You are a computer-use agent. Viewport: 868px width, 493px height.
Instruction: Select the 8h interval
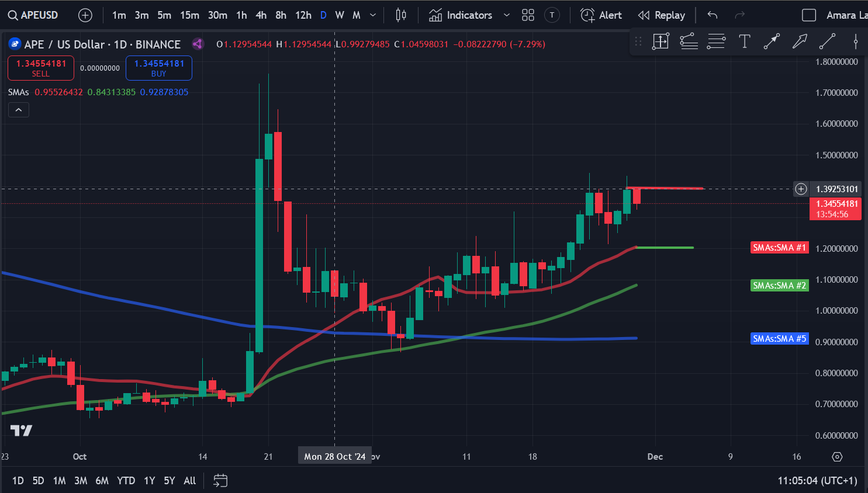[281, 15]
